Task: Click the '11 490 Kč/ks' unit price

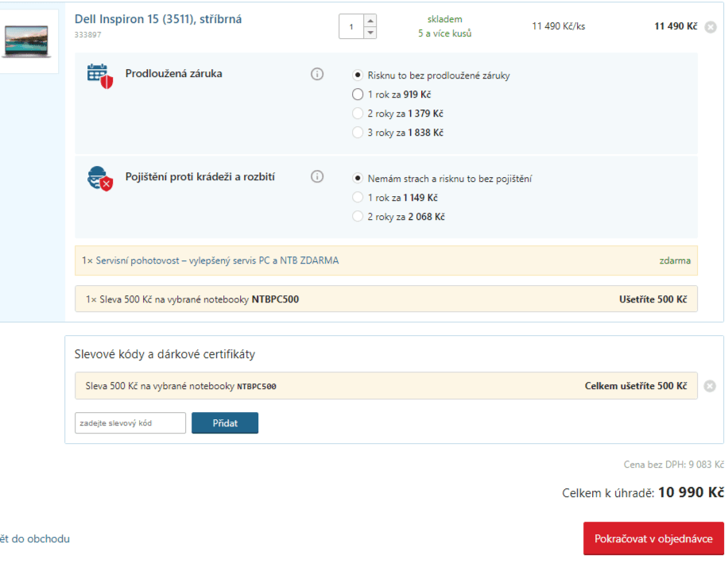Action: pos(559,26)
